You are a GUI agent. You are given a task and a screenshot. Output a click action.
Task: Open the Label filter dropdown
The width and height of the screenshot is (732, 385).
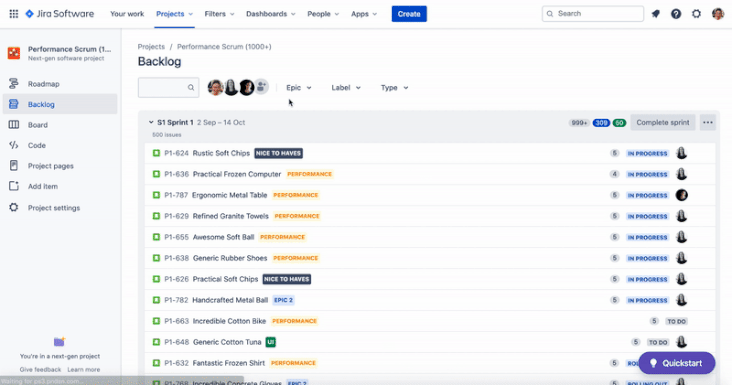coord(346,88)
